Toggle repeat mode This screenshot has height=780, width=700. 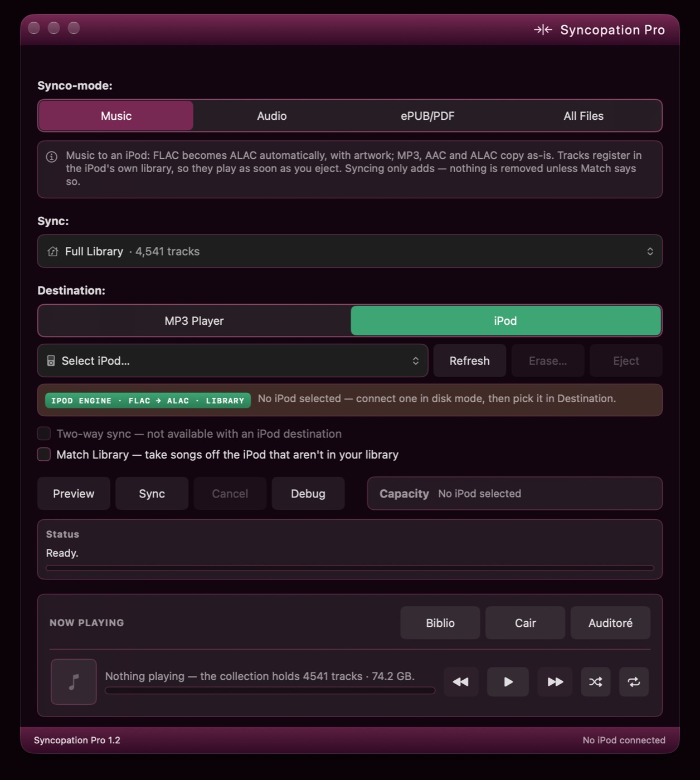point(634,682)
